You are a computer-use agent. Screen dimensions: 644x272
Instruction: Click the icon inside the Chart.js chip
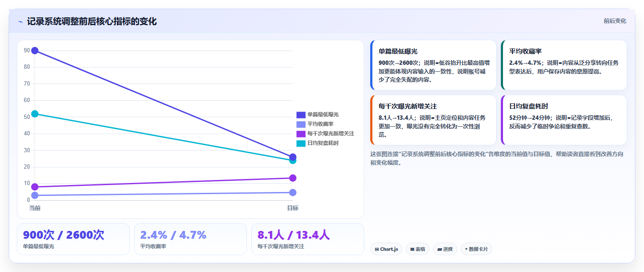tap(377, 250)
